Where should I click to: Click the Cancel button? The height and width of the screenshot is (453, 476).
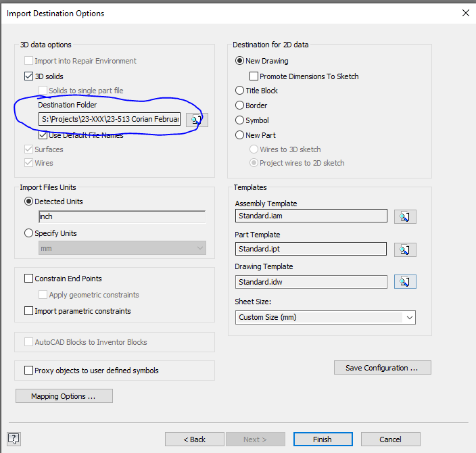390,439
